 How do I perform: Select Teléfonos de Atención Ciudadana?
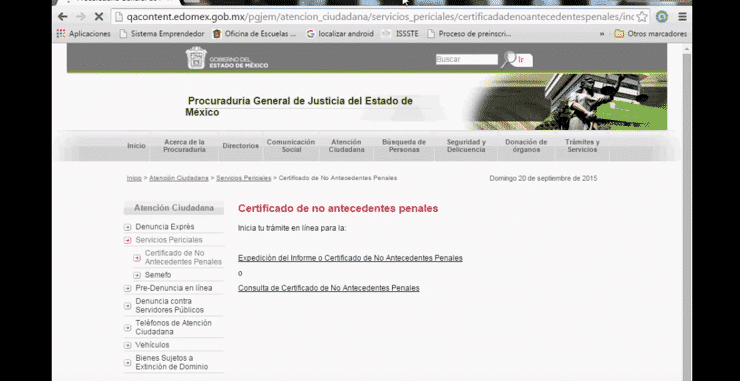point(173,327)
